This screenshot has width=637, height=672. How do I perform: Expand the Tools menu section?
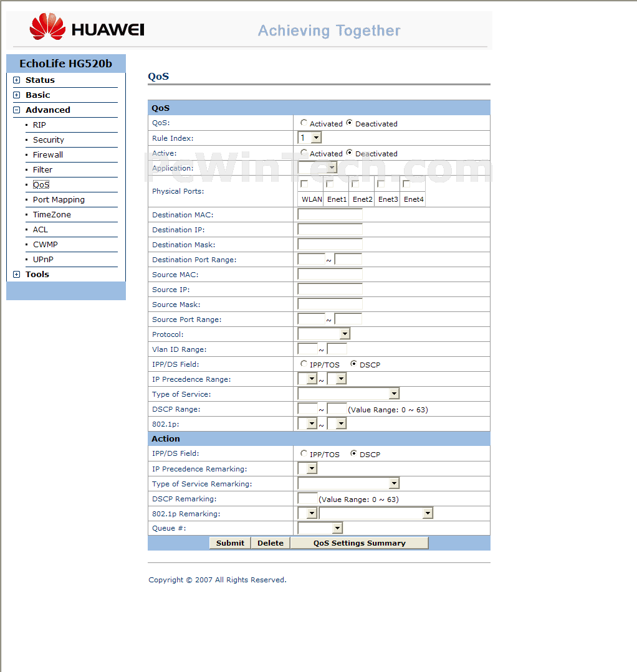point(17,274)
